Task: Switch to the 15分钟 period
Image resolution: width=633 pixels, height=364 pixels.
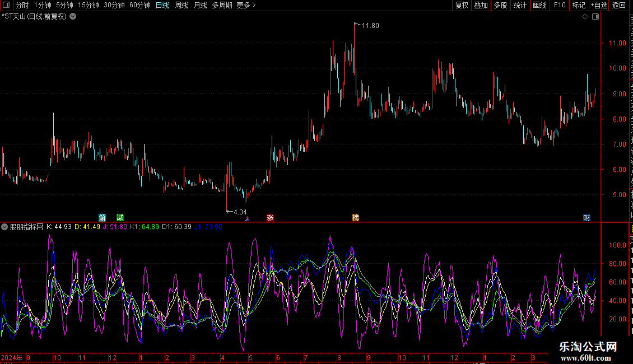Action: click(x=89, y=5)
